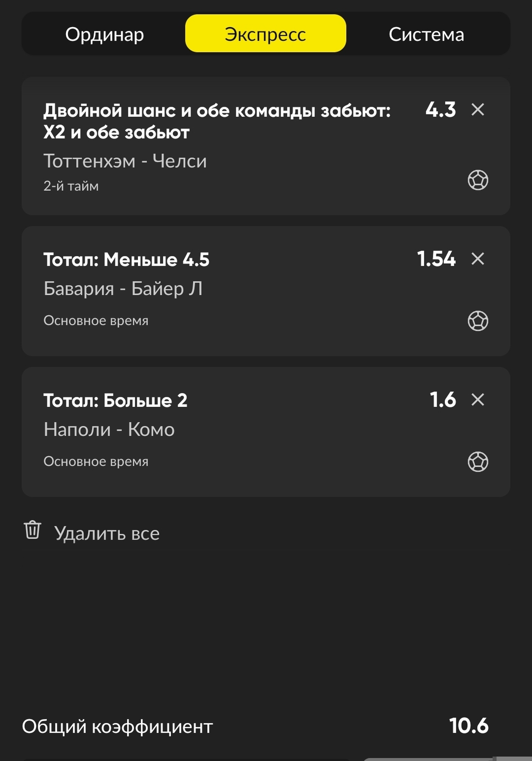
Task: Select the Тотал: Меньше 4.5 bet title
Action: 126,260
